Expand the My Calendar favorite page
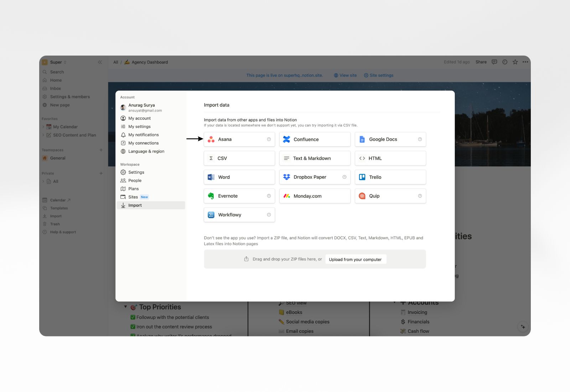This screenshot has height=392, width=570. [x=43, y=127]
